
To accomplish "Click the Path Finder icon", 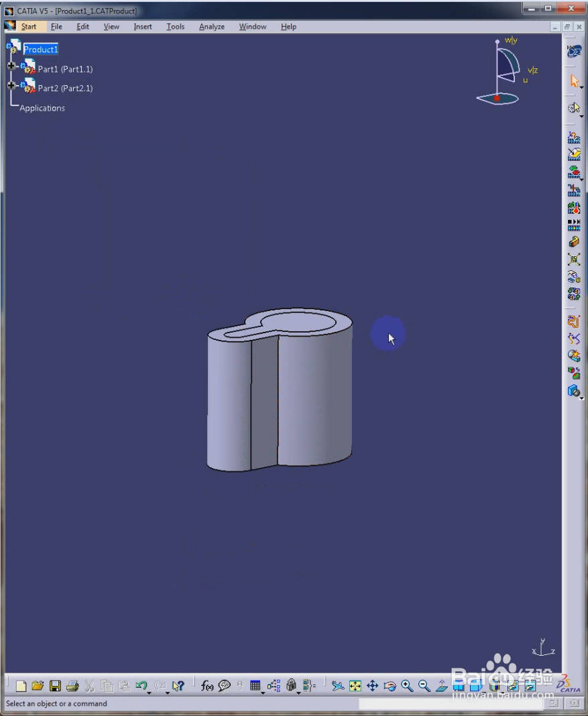I will pyautogui.click(x=574, y=321).
